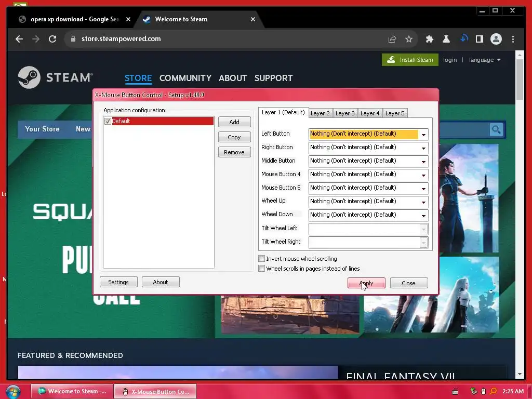532x399 pixels.
Task: Select the Layer 1 (Default) tab
Action: click(x=283, y=112)
